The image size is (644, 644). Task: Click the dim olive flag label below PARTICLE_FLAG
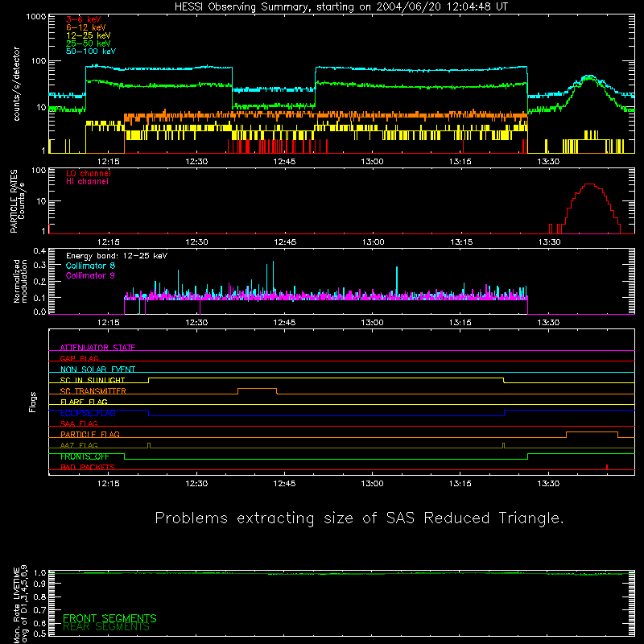[79, 445]
